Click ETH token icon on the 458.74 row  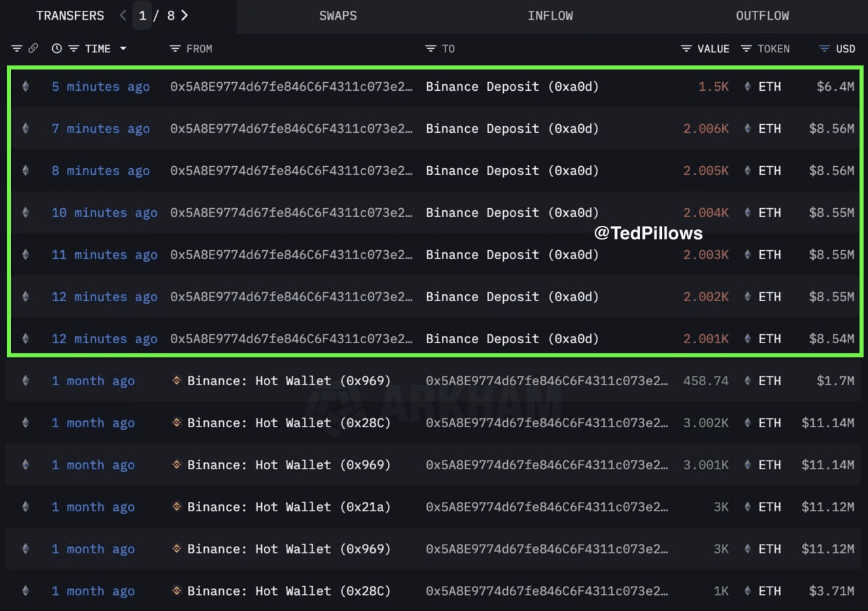pos(748,380)
